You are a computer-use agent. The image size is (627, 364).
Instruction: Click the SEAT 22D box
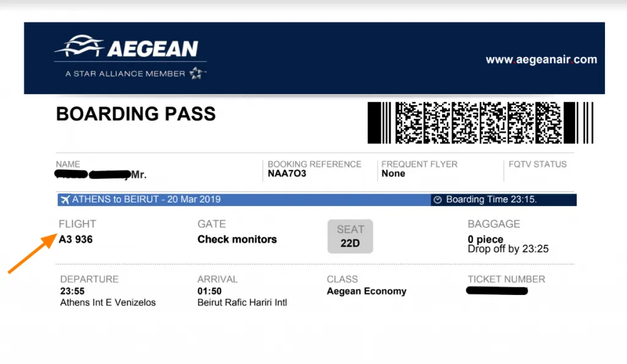click(x=350, y=236)
